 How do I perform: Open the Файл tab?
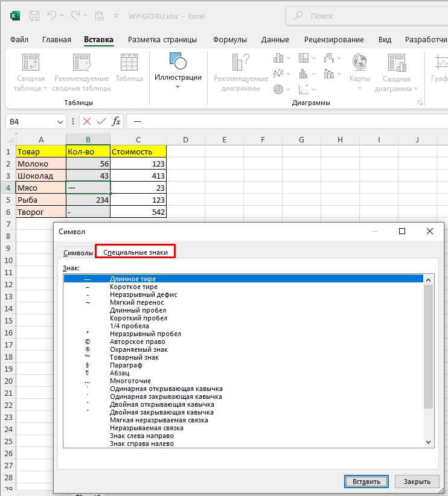click(x=19, y=40)
